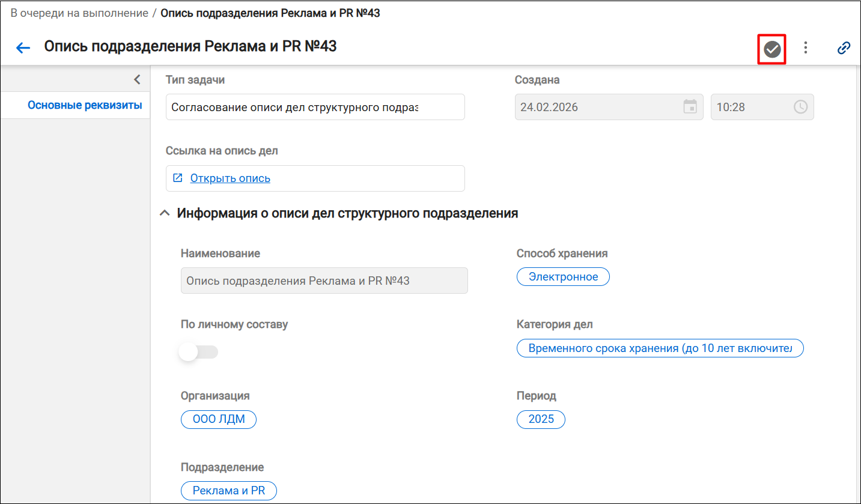Click the clock icon in time field
Image resolution: width=861 pixels, height=504 pixels.
[800, 107]
